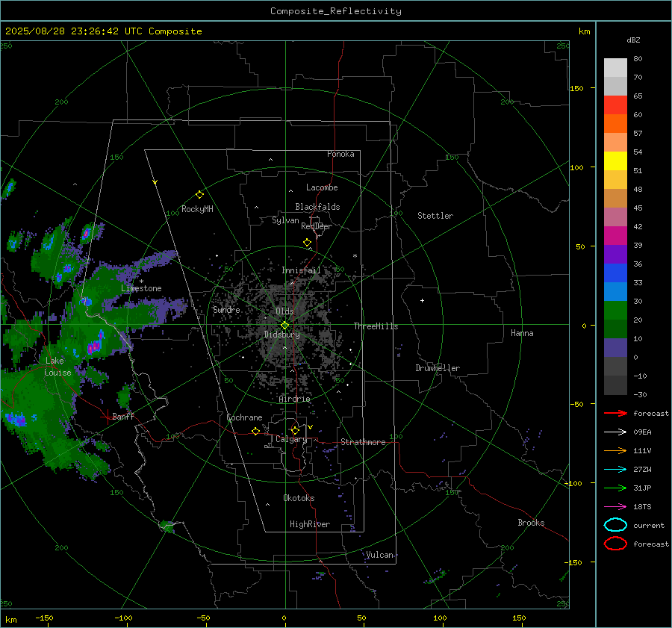Image resolution: width=672 pixels, height=628 pixels.
Task: Click the Banff label text
Action: coord(123,416)
